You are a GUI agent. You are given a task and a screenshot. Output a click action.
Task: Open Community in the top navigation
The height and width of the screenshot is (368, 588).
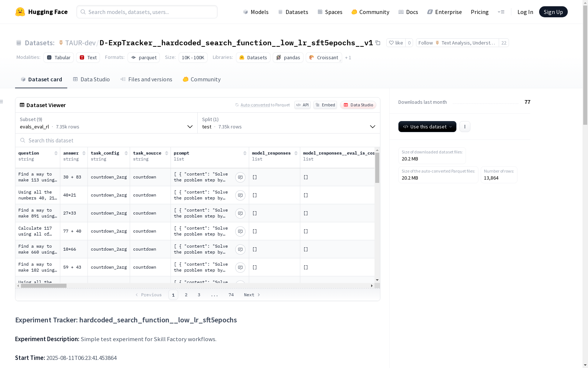click(370, 12)
